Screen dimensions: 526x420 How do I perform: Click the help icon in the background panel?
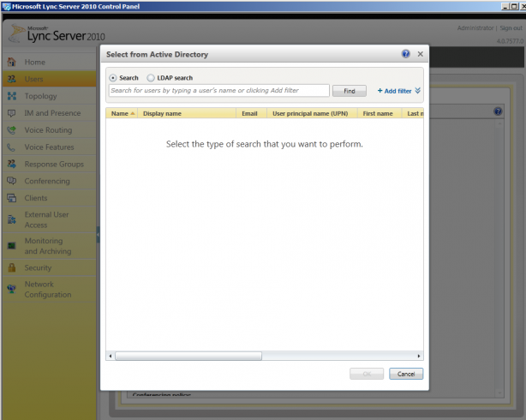pyautogui.click(x=498, y=111)
